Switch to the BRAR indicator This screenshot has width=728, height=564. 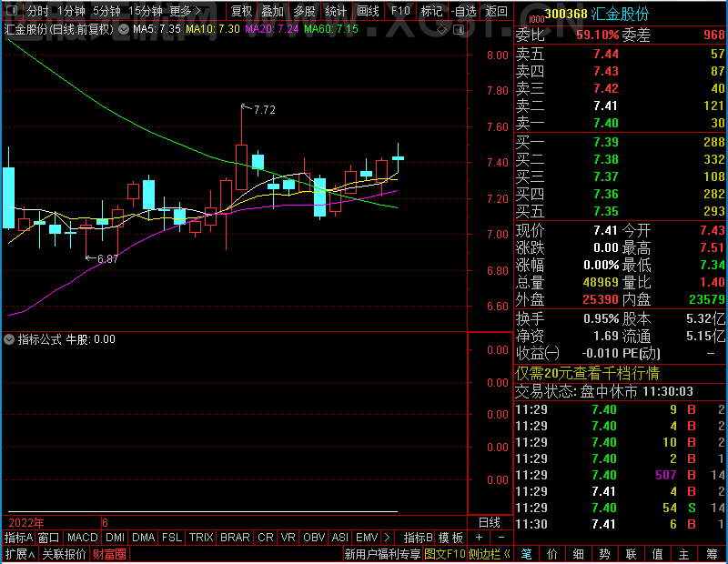pos(235,538)
